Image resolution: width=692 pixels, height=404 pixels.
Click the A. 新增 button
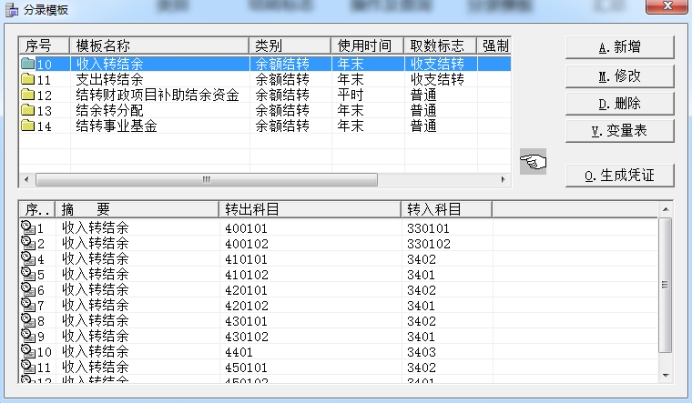(620, 47)
